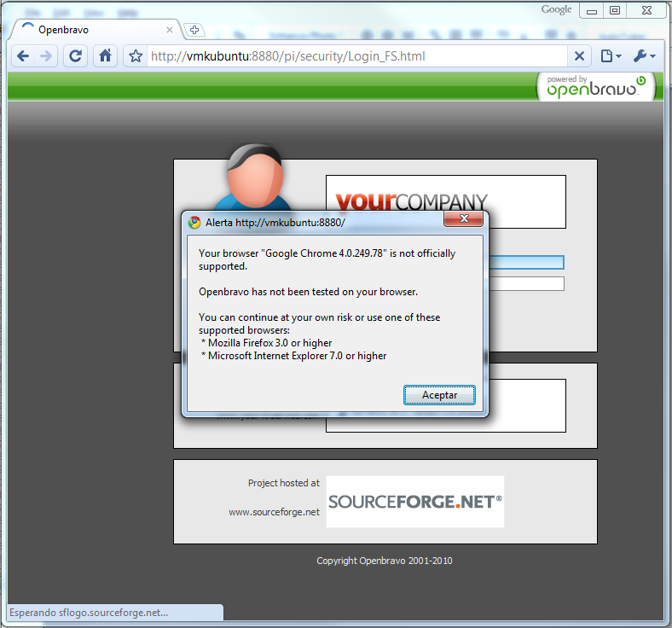Open the home page
This screenshot has height=628, width=672.
pos(106,56)
